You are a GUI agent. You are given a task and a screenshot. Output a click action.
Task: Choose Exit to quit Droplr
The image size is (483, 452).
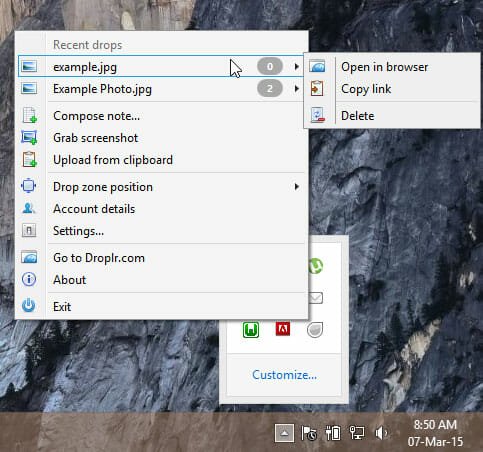click(x=161, y=306)
